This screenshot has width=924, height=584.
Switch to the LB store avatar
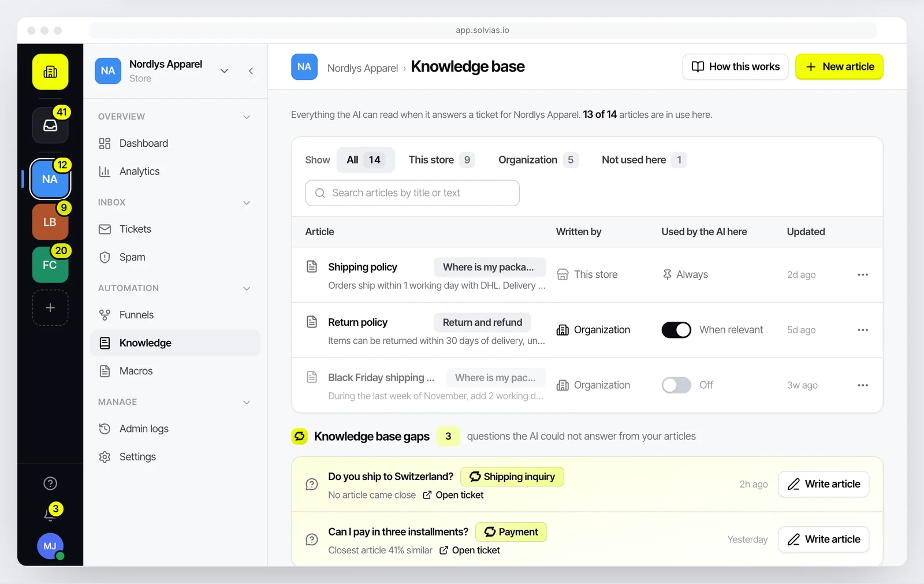(50, 222)
